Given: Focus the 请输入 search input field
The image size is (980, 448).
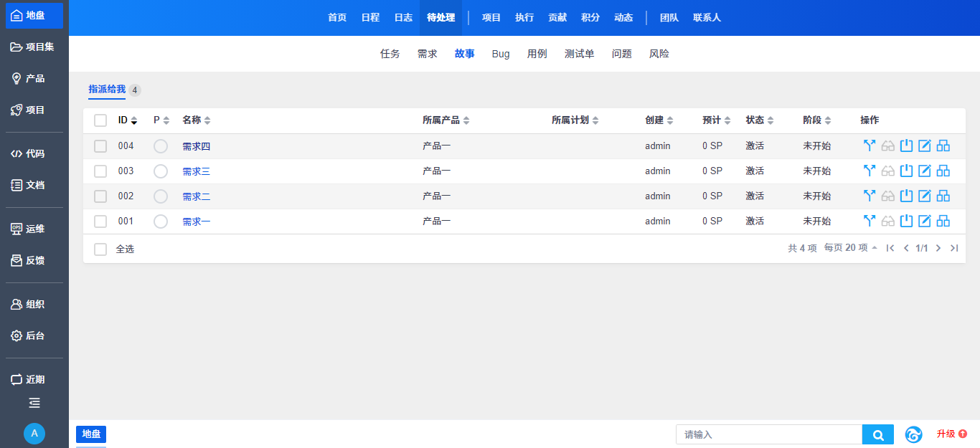Looking at the screenshot, I should coord(768,435).
